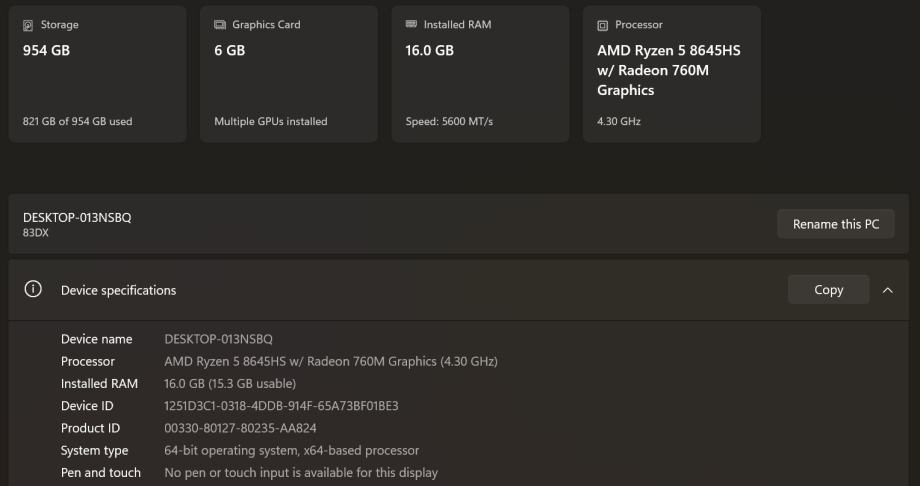This screenshot has width=920, height=486.
Task: Click the System type value text
Action: coord(291,451)
